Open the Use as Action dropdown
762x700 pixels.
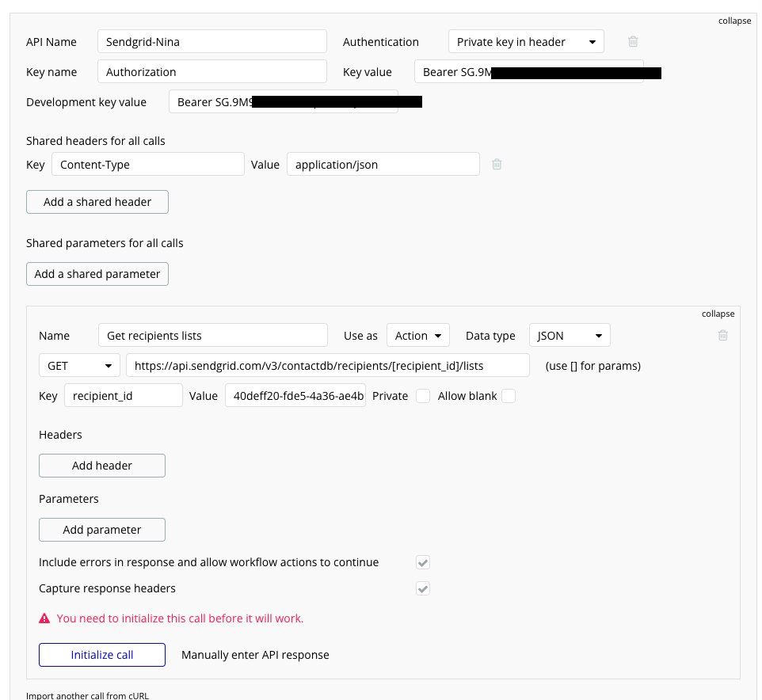pyautogui.click(x=417, y=336)
